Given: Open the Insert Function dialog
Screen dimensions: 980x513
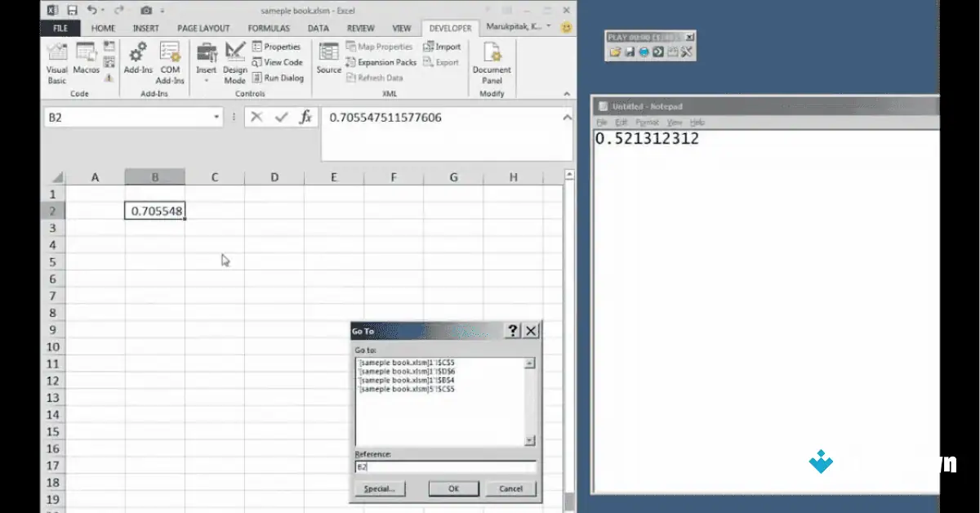Looking at the screenshot, I should 305,117.
